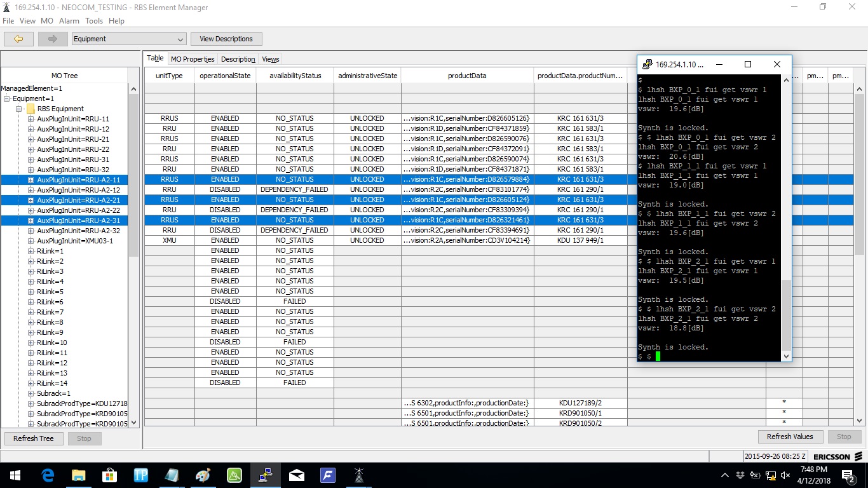Select AuxPlugInUnit=RRU-A2-32 in the tree

pyautogui.click(x=78, y=231)
